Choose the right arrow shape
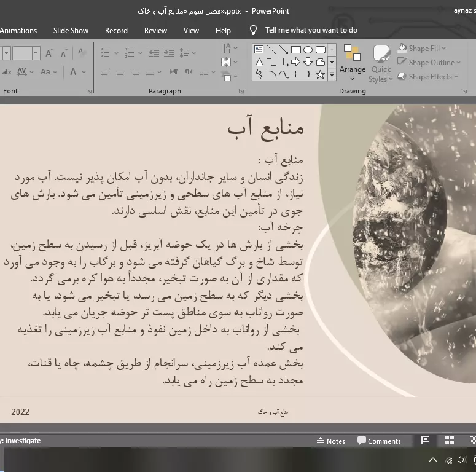 pos(295,62)
